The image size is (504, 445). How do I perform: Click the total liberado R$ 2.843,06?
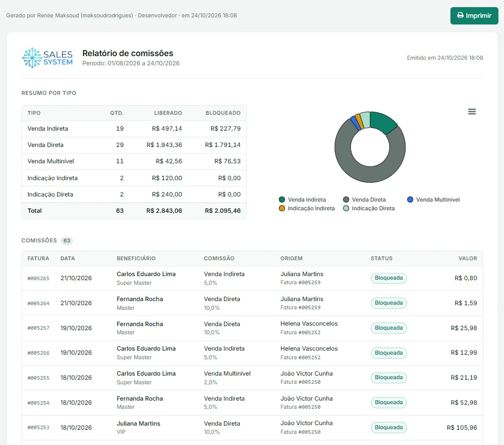(x=164, y=211)
